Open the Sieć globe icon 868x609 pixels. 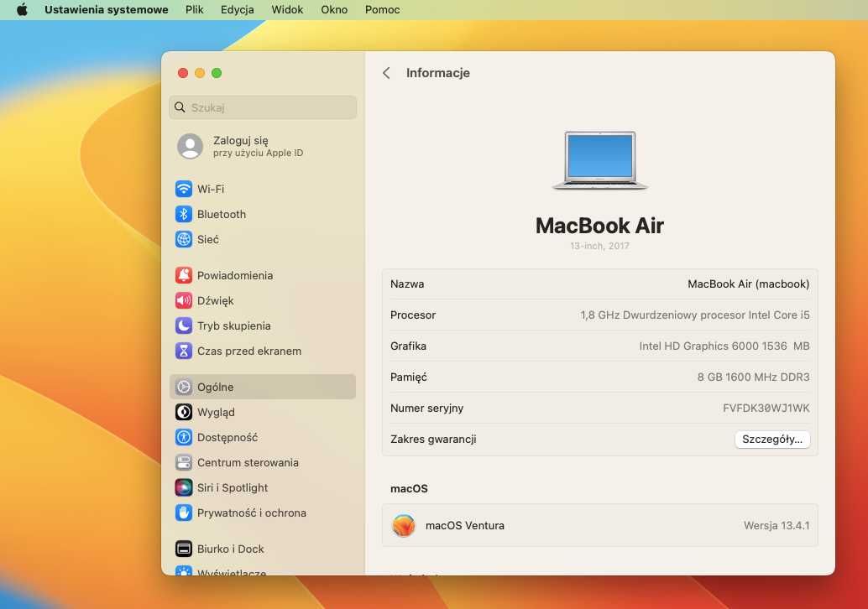(x=184, y=240)
